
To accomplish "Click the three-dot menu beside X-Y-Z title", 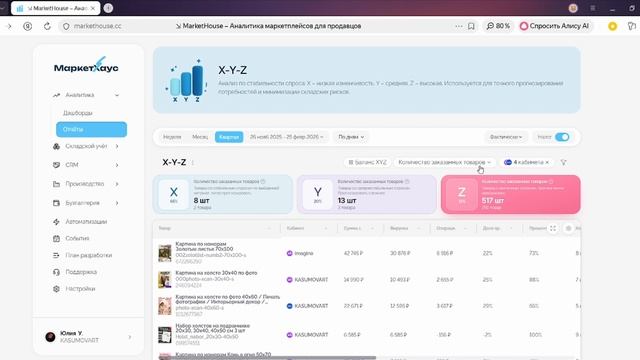I will (193, 162).
